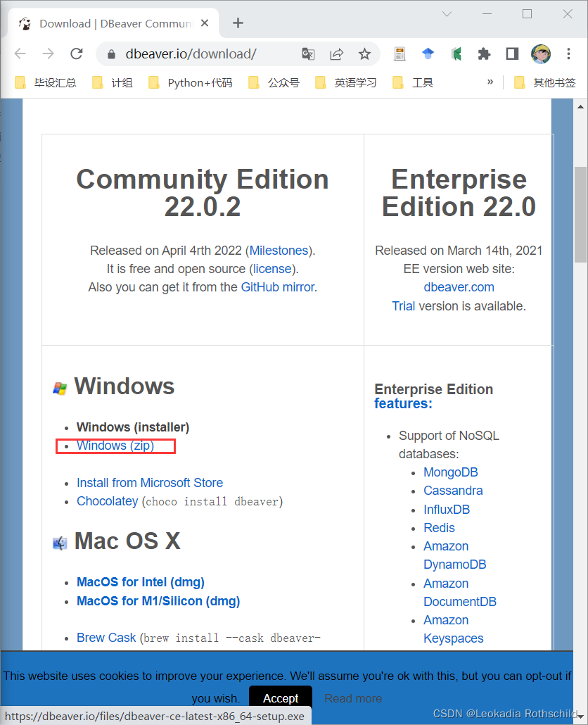Viewport: 588px width, 725px height.
Task: Click the share page icon
Action: tap(336, 54)
